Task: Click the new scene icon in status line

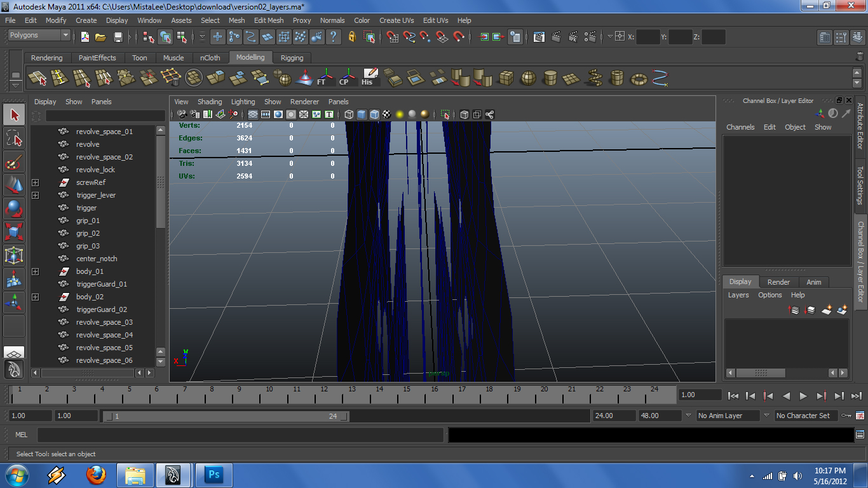Action: click(85, 37)
